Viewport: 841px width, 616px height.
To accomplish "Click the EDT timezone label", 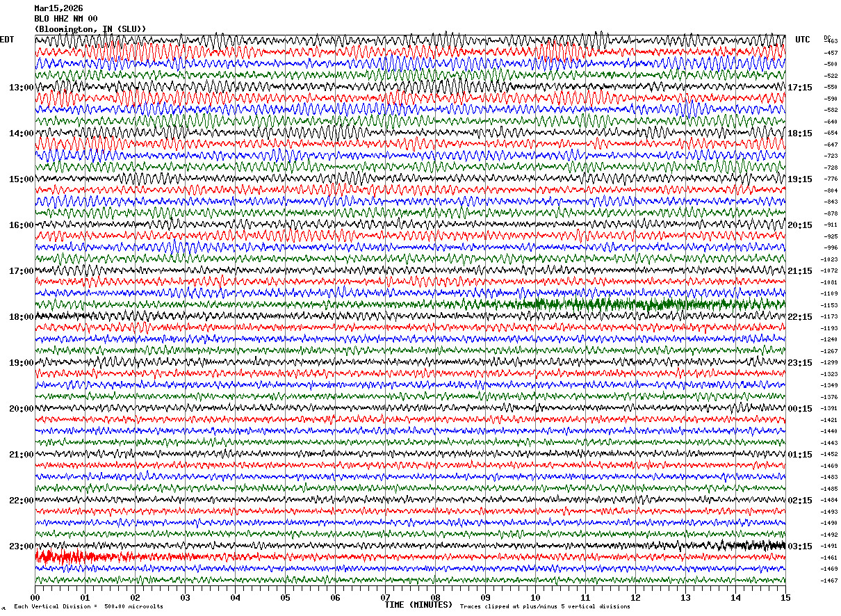I will coord(6,40).
